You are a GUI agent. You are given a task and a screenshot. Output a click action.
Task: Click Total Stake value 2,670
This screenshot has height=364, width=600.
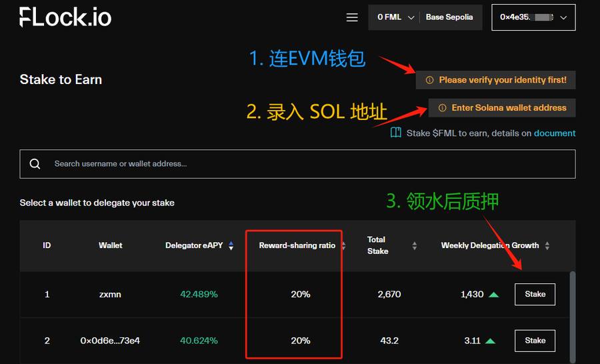click(389, 295)
